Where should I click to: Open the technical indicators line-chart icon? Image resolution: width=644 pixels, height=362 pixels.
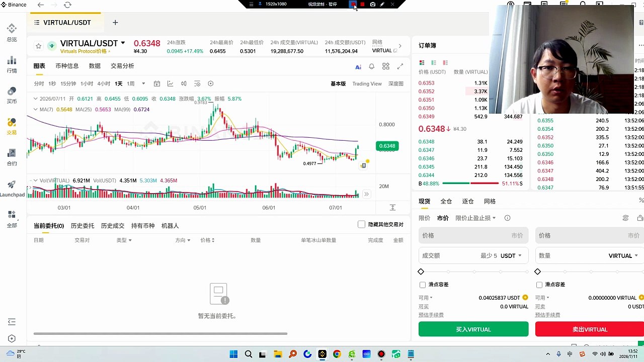pos(170,83)
